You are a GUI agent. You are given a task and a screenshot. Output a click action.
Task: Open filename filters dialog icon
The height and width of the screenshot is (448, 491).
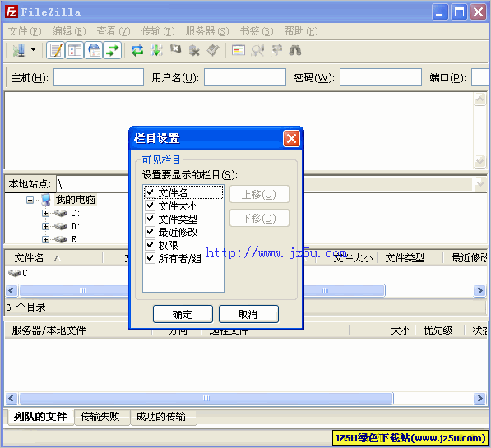239,50
